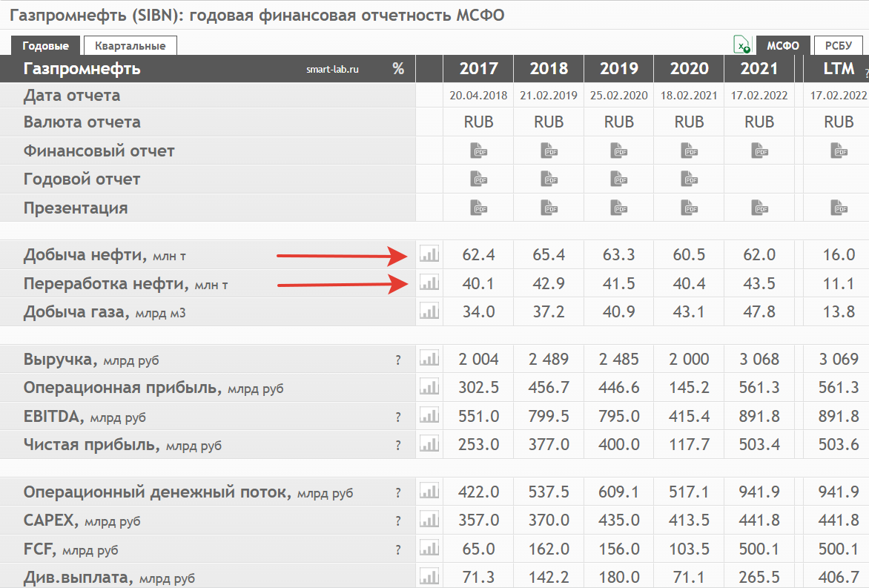Open the 2017 presentation (Презентация) PDF
The image size is (869, 588).
pyautogui.click(x=479, y=208)
